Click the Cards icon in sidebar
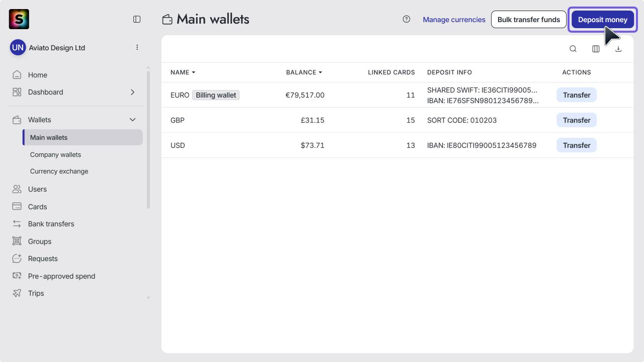Screen dimensions: 644x362 point(17,207)
